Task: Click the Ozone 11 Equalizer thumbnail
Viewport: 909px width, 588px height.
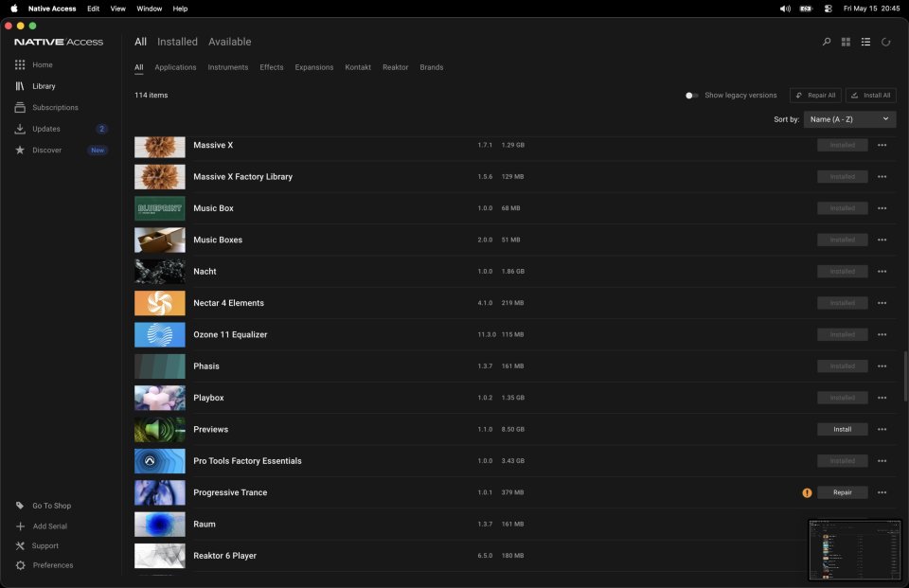Action: pyautogui.click(x=159, y=334)
